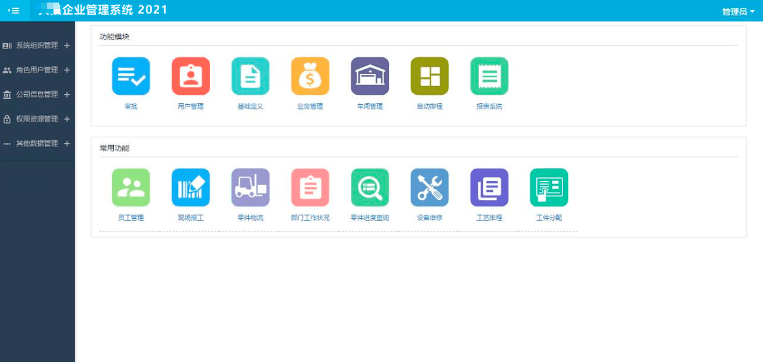Open the 零件进度查询 magnifier icon
The width and height of the screenshot is (768, 362).
(x=370, y=188)
